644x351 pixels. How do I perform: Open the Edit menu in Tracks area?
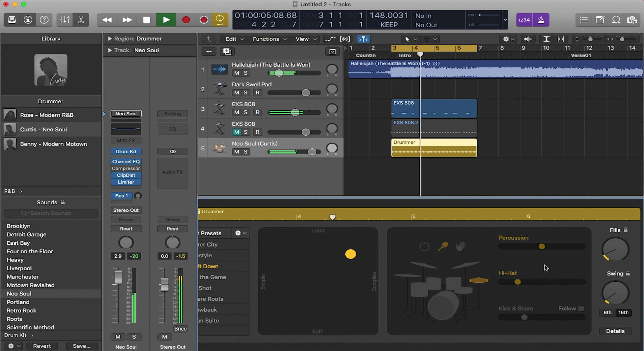click(x=234, y=39)
